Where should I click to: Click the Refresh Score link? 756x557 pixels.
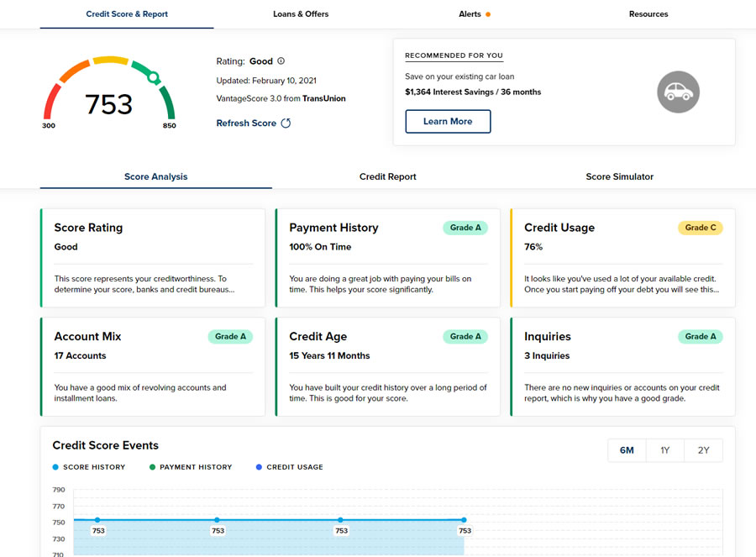point(244,123)
